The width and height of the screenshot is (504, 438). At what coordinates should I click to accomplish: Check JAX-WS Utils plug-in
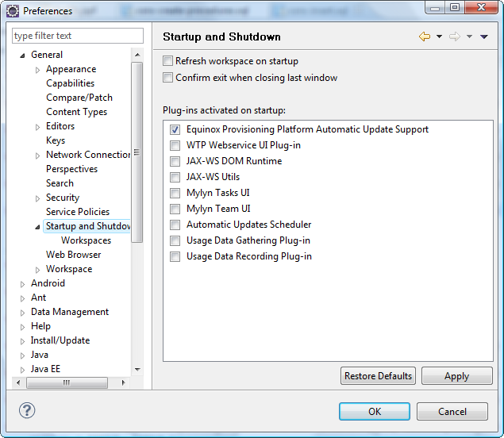click(x=175, y=177)
